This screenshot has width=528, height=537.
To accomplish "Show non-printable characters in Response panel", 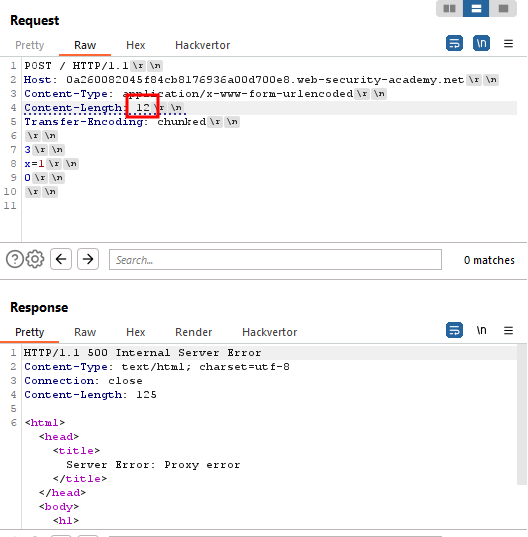I will click(481, 330).
